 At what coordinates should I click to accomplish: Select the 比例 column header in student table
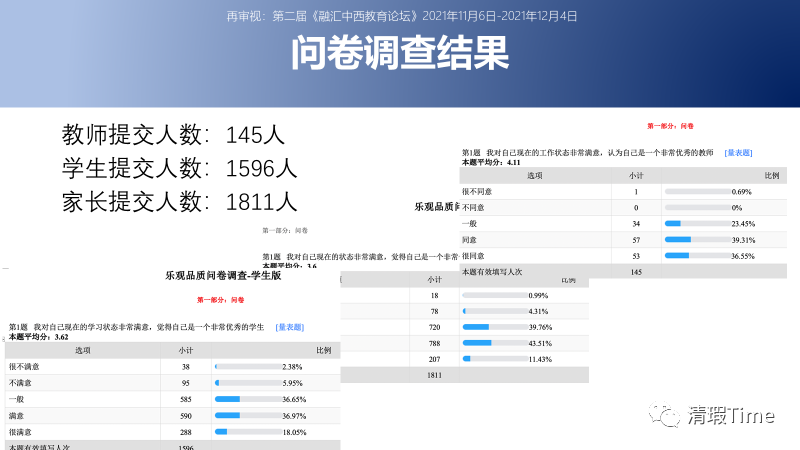pos(323,351)
